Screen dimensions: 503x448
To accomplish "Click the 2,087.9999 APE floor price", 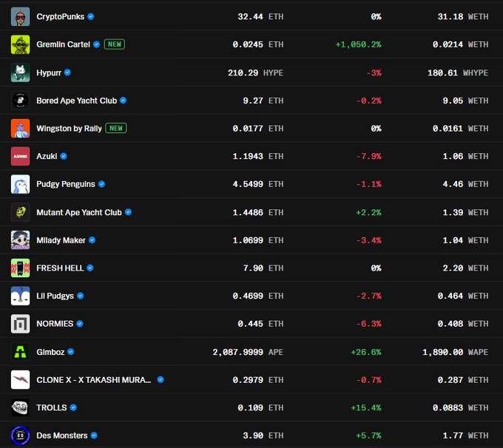I will click(x=248, y=352).
